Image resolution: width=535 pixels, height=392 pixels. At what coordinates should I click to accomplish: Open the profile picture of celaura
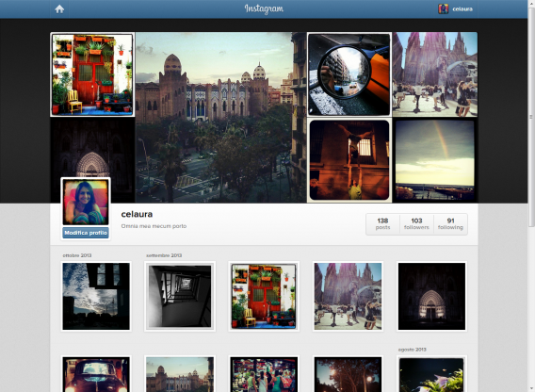click(86, 202)
